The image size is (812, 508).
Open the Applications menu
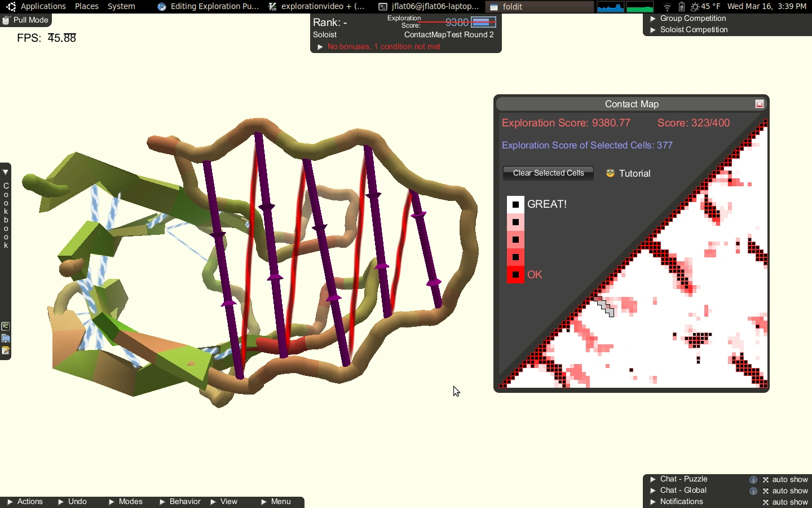tap(43, 7)
